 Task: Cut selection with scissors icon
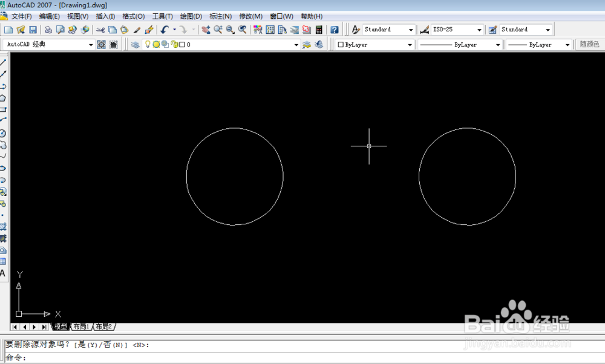pyautogui.click(x=100, y=30)
